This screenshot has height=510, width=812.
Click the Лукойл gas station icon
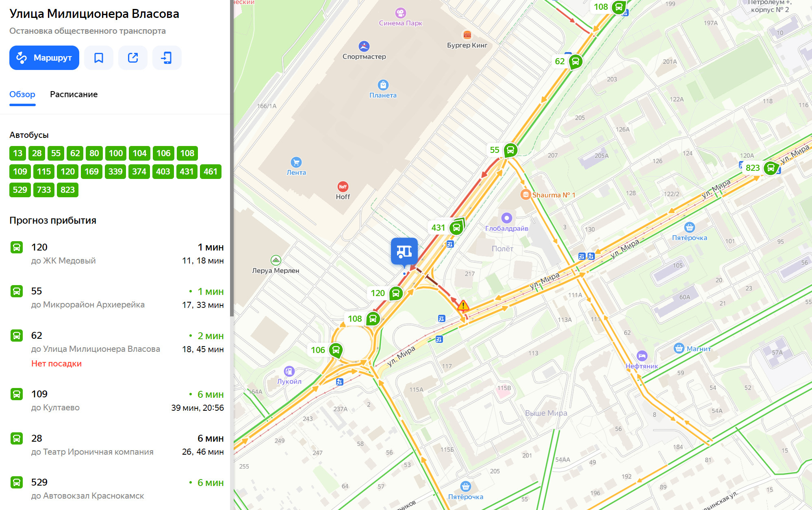point(289,371)
